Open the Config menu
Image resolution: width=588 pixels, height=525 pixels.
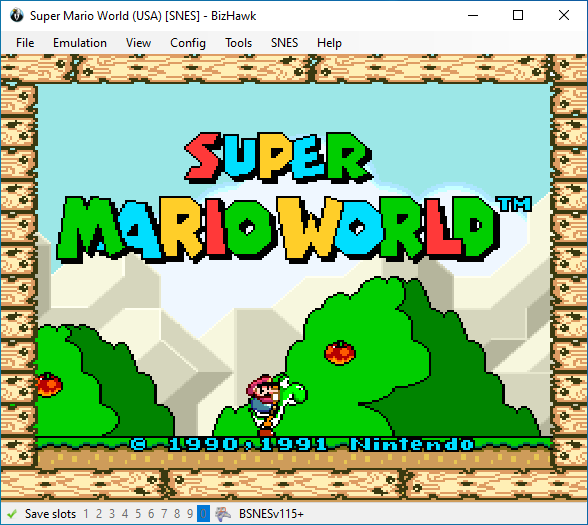[x=188, y=43]
